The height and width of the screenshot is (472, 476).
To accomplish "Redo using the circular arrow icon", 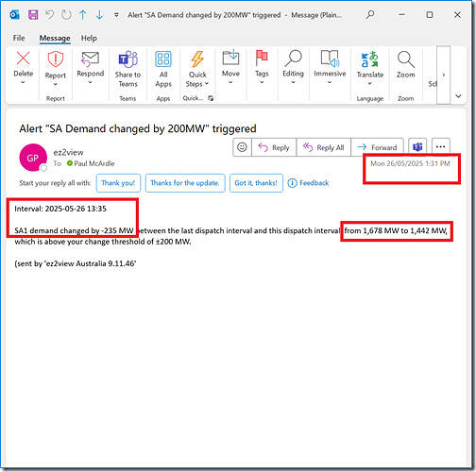I will pyautogui.click(x=66, y=15).
